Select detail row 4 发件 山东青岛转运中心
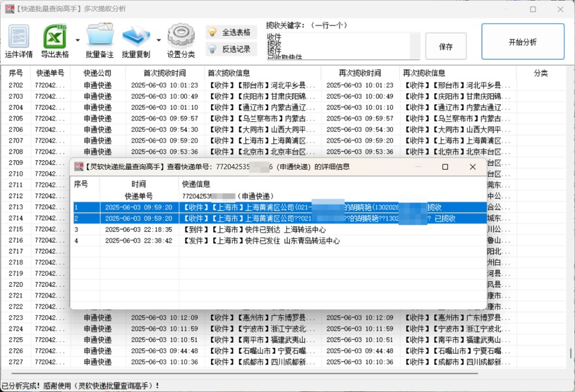This screenshot has height=392, width=575. (x=280, y=241)
